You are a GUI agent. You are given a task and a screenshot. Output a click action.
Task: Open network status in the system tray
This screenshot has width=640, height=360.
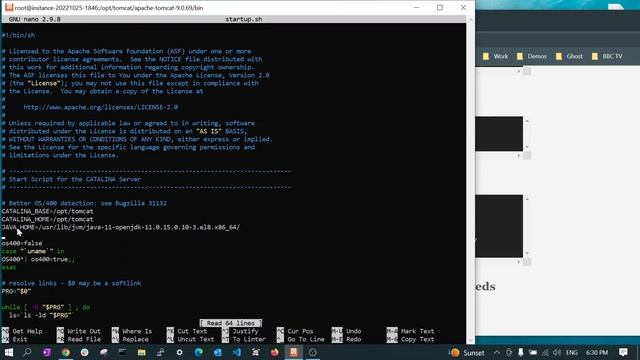[x=545, y=353]
